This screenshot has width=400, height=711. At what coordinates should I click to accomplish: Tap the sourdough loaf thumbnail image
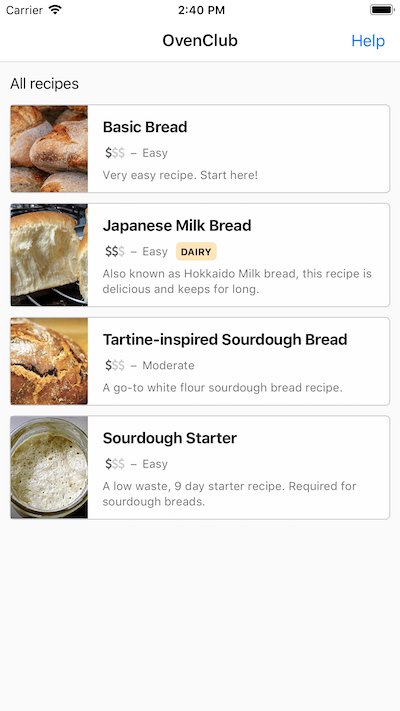49,361
